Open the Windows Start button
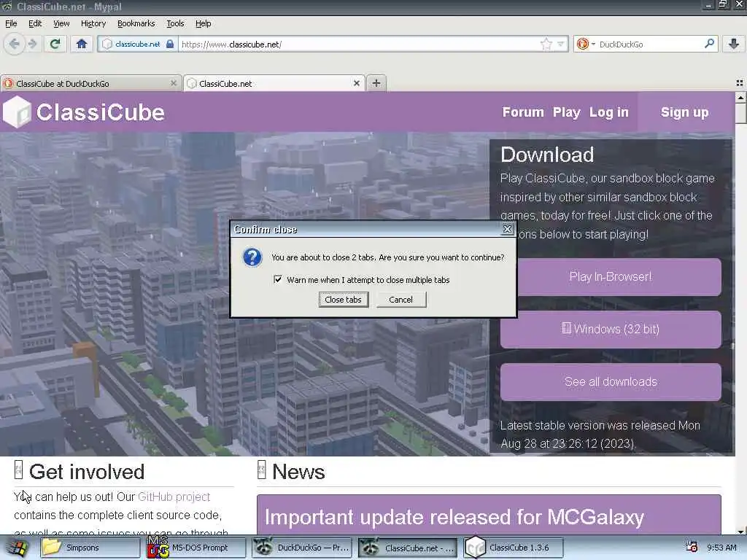747x560 pixels. tap(16, 548)
